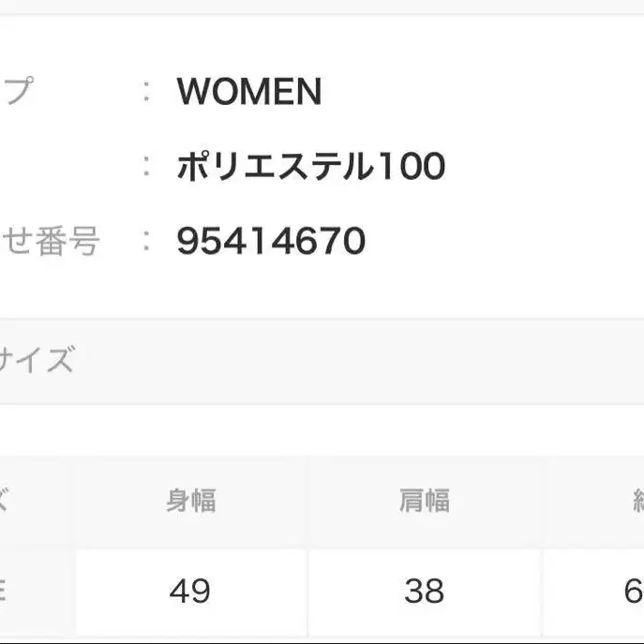
Task: Click the colon before WOMEN
Action: (146, 92)
